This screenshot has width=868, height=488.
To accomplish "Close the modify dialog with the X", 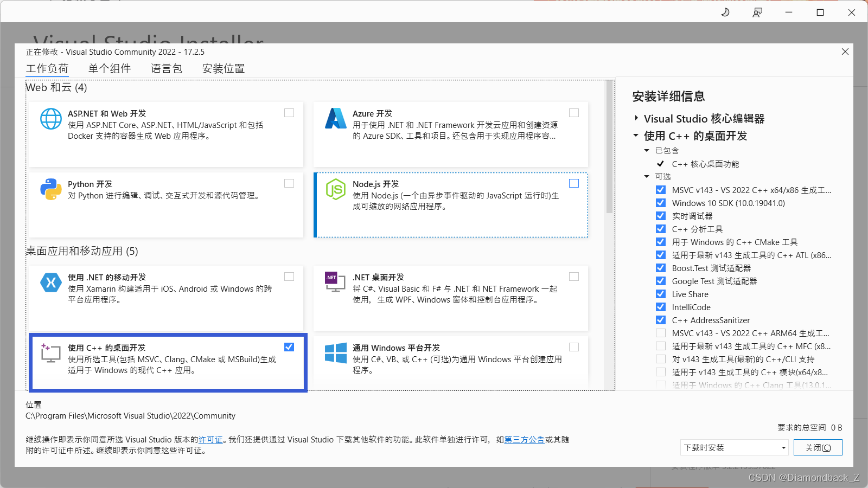I will tap(845, 52).
